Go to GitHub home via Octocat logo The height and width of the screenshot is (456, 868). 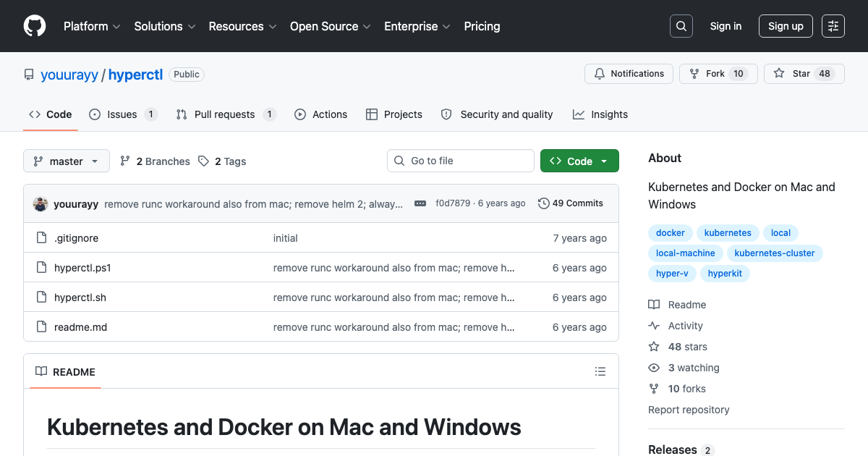coord(35,26)
